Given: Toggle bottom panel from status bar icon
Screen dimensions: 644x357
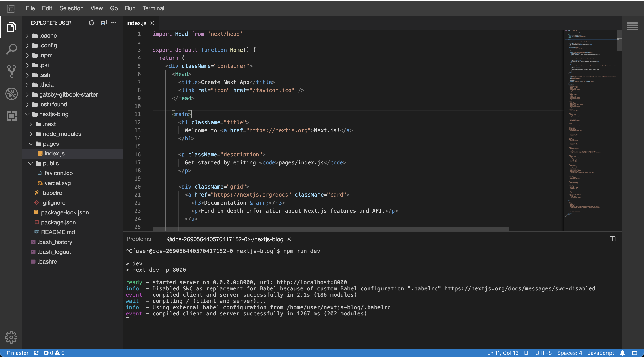Looking at the screenshot, I should (635, 353).
